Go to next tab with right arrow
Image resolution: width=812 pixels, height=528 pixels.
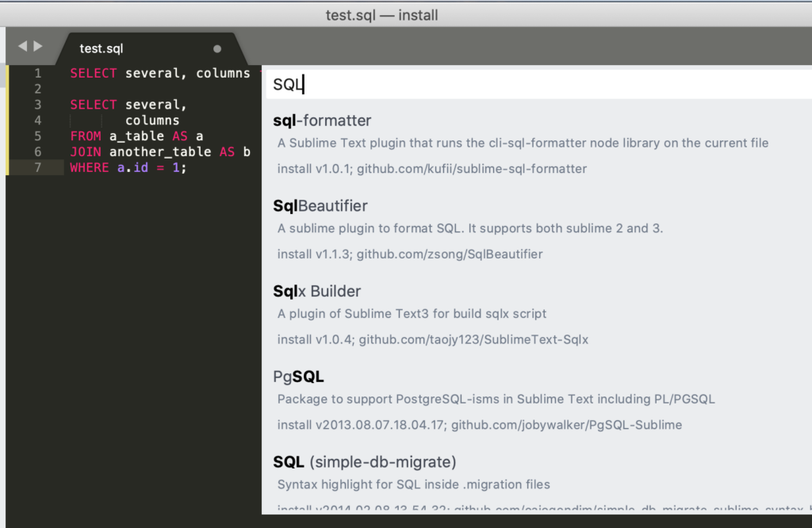tap(38, 46)
